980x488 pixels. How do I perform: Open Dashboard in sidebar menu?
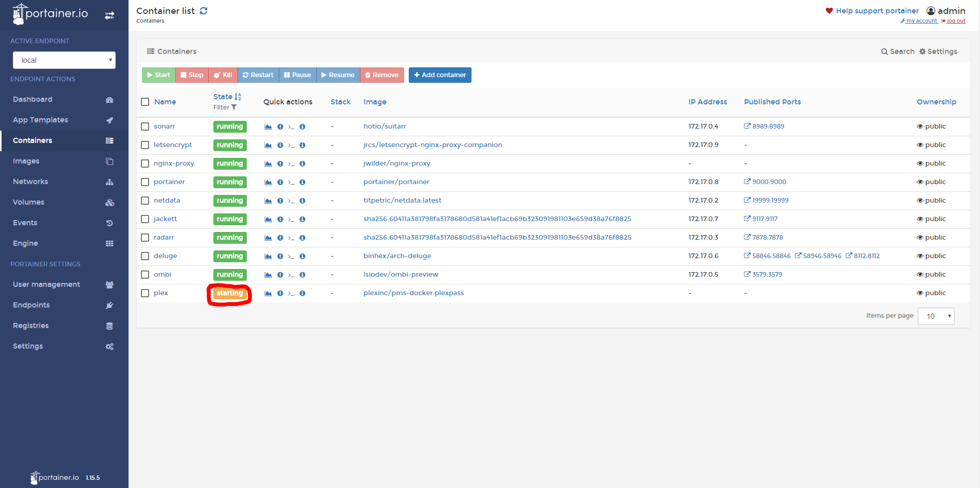(64, 99)
